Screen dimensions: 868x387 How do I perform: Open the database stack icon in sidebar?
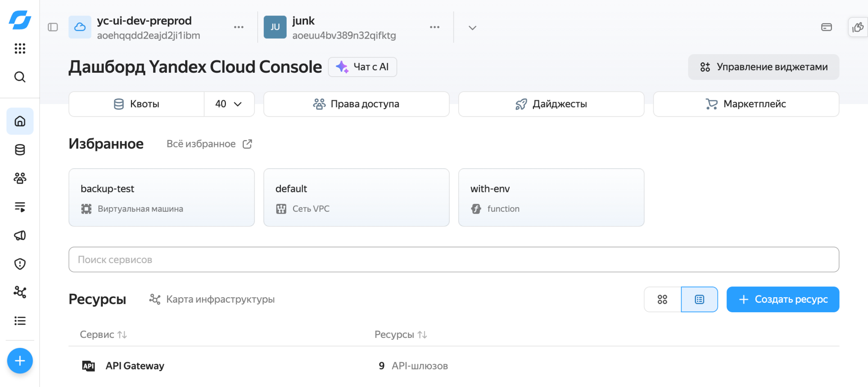[x=20, y=150]
